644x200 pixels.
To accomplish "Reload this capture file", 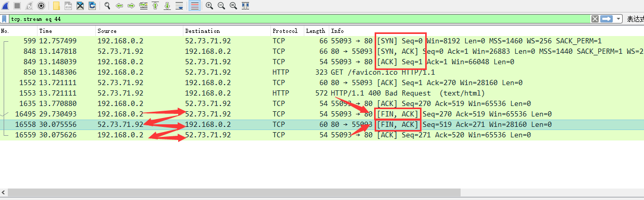I will click(x=92, y=6).
